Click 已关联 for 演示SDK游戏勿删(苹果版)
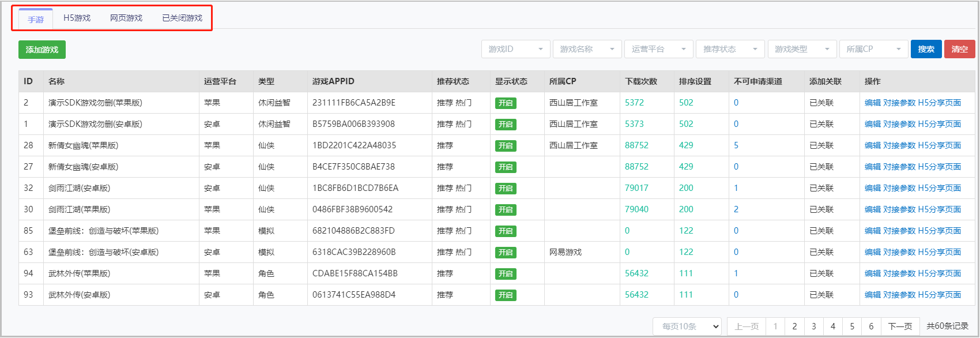This screenshot has width=980, height=338. [x=821, y=103]
